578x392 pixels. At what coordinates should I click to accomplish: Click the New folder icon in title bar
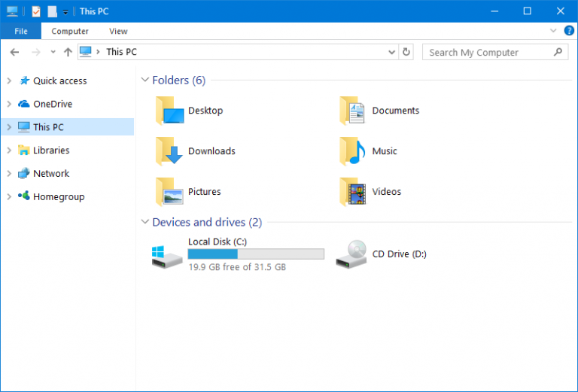tap(52, 11)
